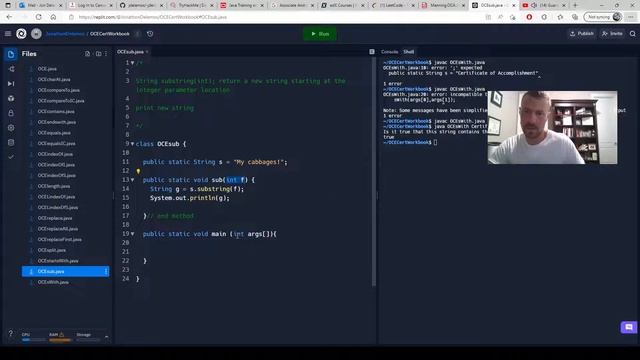Click the OCECertWorkbook project name

(110, 34)
